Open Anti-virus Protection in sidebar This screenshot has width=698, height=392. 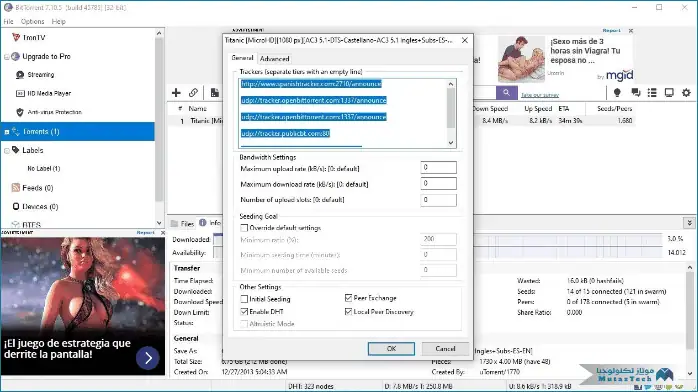(x=54, y=112)
